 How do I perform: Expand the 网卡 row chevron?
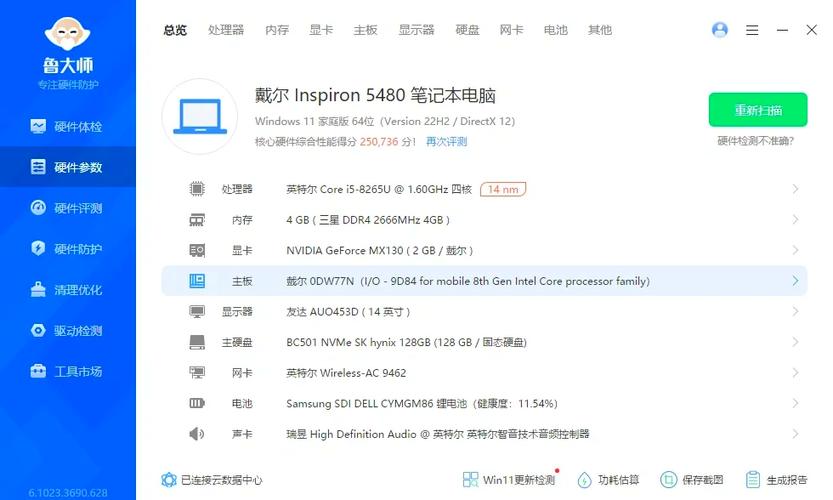[795, 372]
